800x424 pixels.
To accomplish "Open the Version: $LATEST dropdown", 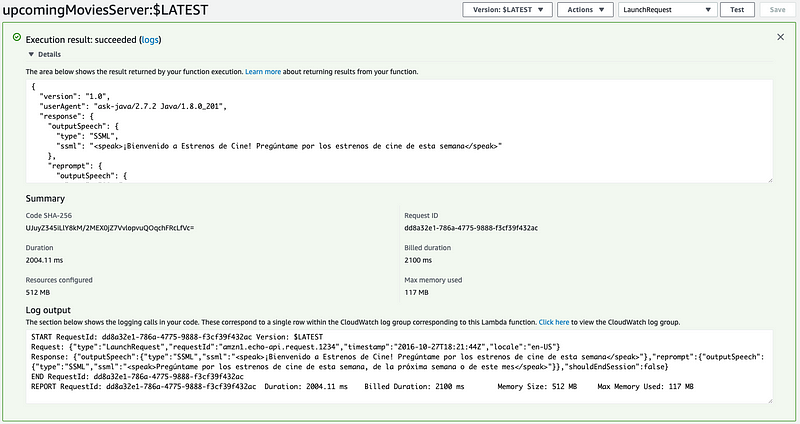I will pyautogui.click(x=508, y=9).
